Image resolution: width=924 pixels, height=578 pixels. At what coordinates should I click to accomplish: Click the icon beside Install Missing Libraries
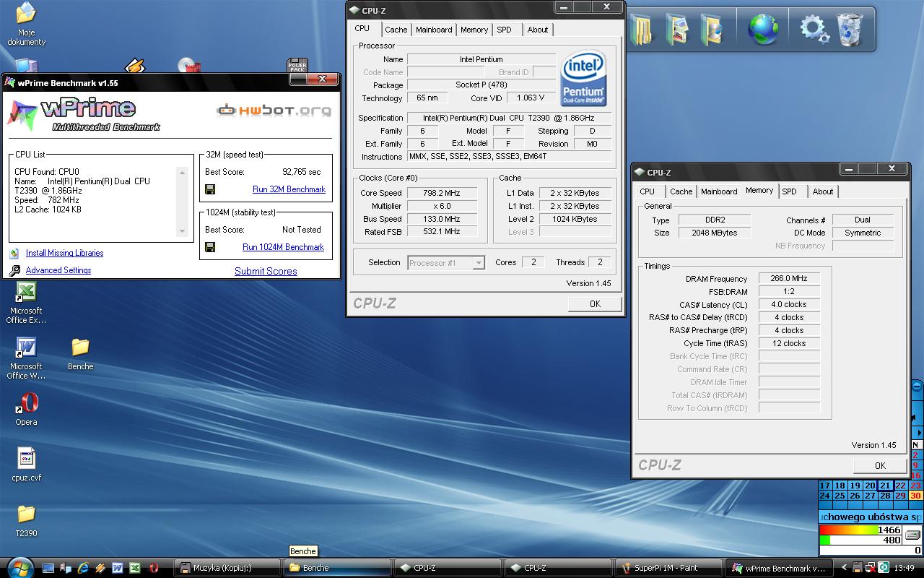[14, 254]
